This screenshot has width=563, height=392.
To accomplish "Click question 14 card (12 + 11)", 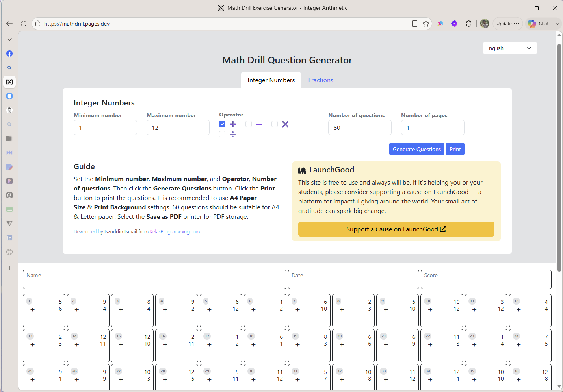I will [88, 346].
